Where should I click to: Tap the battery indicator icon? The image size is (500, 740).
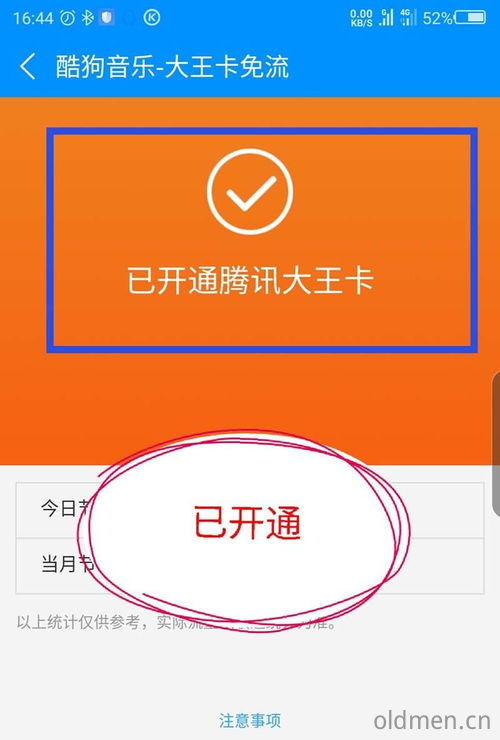coord(470,18)
